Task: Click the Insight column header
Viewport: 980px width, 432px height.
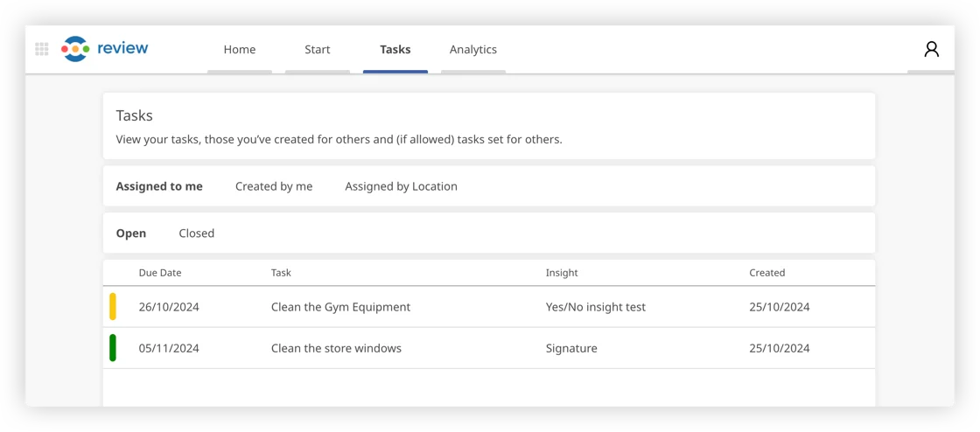Action: pyautogui.click(x=562, y=273)
